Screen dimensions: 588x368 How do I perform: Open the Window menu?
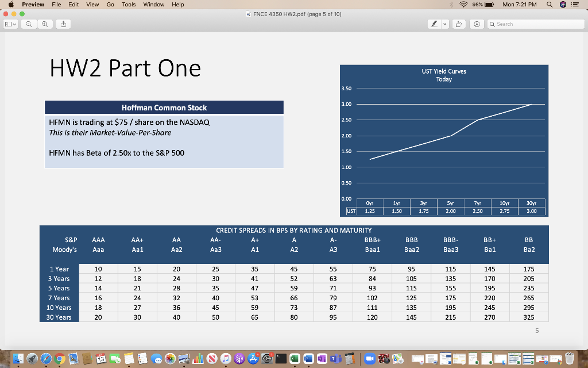(154, 5)
